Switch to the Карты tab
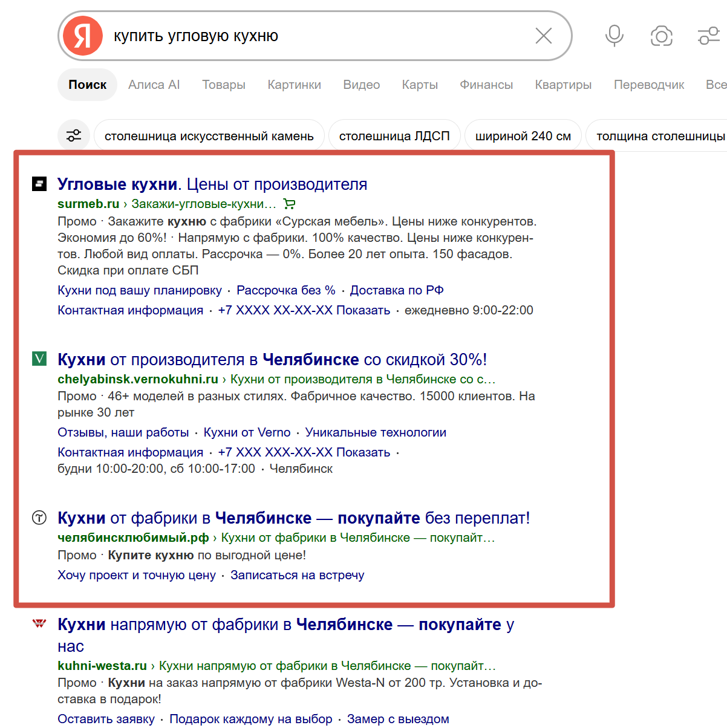 coord(420,85)
